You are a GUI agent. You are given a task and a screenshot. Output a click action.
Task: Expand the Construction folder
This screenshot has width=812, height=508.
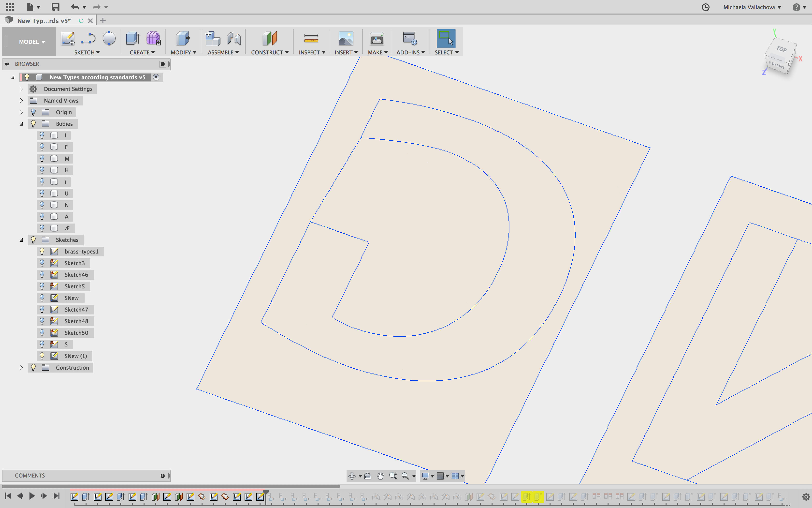click(x=21, y=367)
